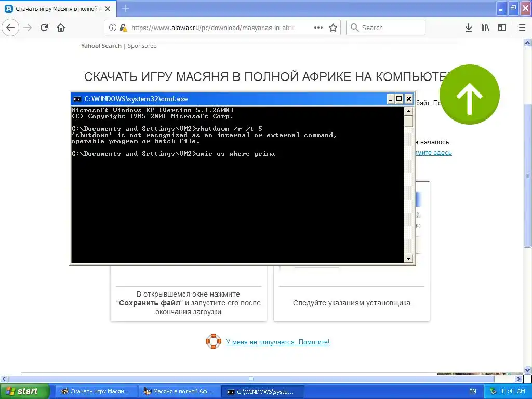Click the Следуйте указаниям установщика text
Viewport: 532px width, 399px height.
(x=352, y=303)
